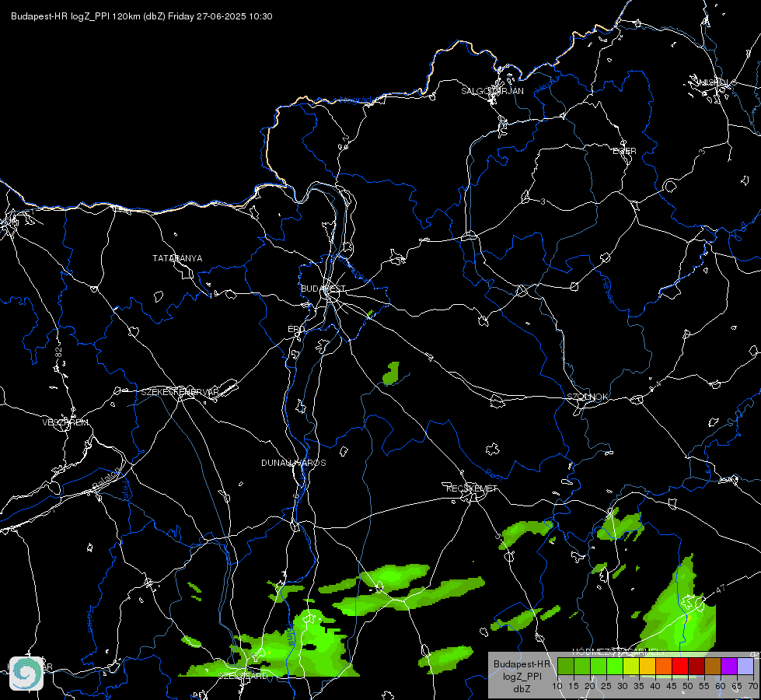Pick the 60-65 dBZ purple swatch
The height and width of the screenshot is (700, 761).
pos(728,666)
